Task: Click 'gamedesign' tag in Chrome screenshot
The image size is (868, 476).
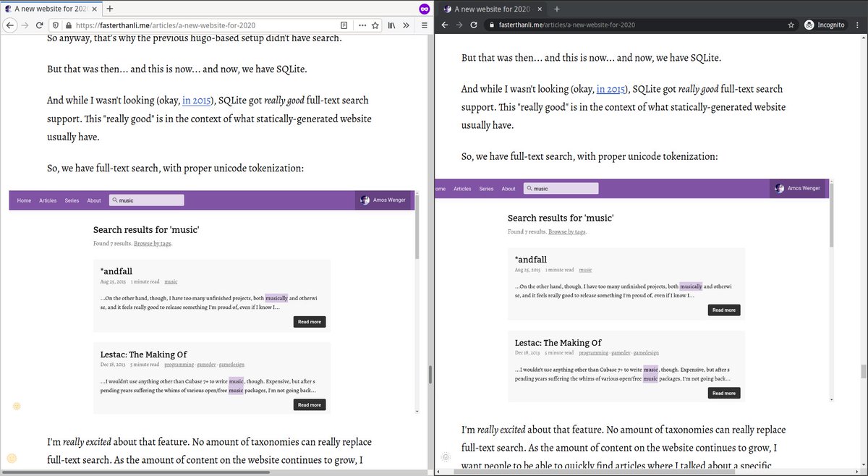Action: tap(646, 353)
